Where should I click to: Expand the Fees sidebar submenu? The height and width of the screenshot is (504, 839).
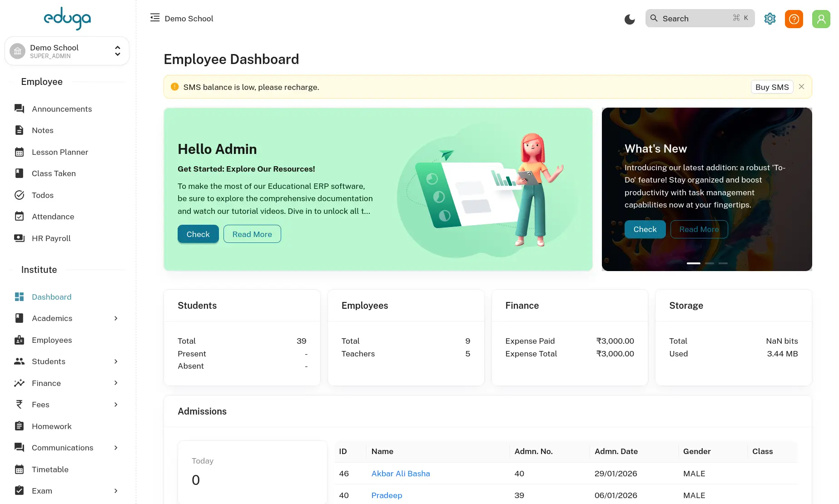click(x=116, y=405)
